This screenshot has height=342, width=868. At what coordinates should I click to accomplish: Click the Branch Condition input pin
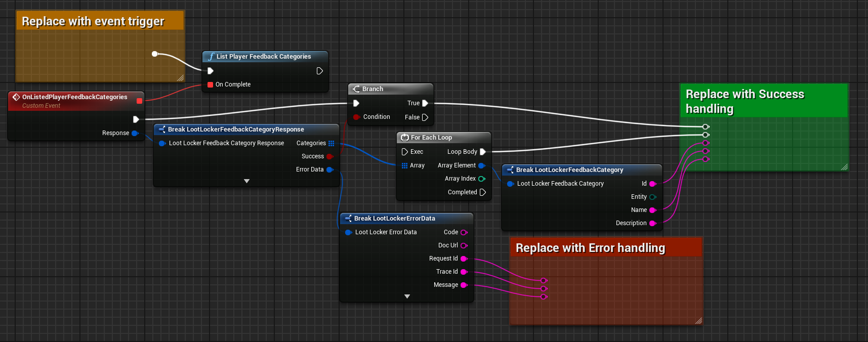356,117
